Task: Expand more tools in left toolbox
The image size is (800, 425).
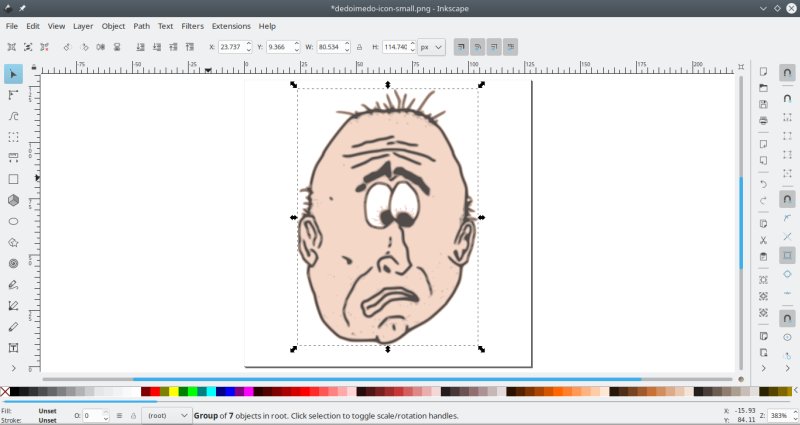Action: tap(13, 368)
